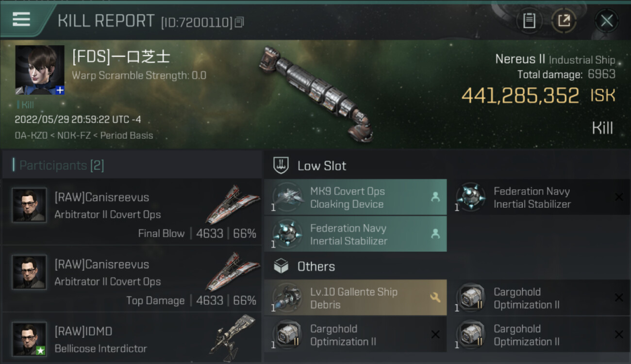
Task: Select the Top Damage Canisreevus entry
Action: (132, 280)
